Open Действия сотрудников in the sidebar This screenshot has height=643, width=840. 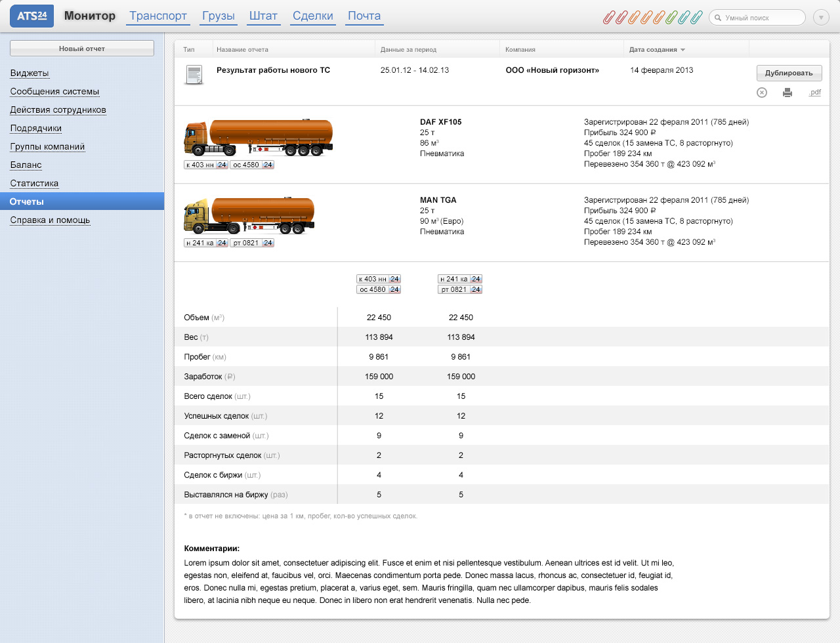pyautogui.click(x=58, y=110)
